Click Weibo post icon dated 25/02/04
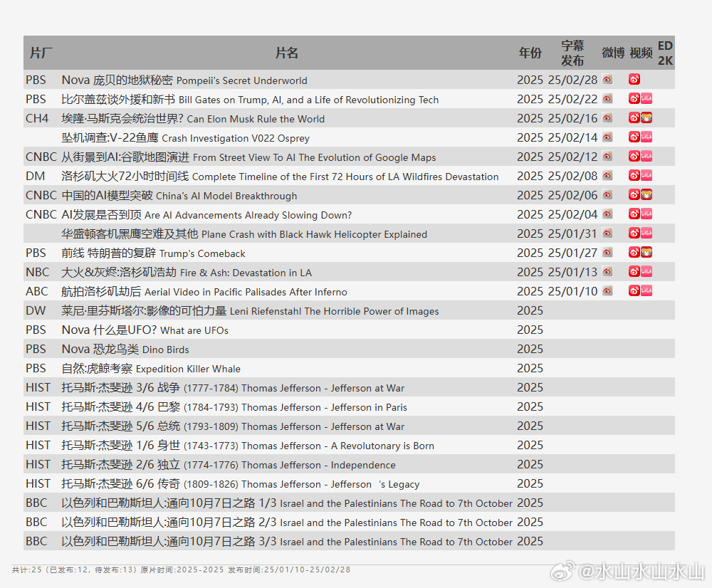The image size is (712, 588). click(x=607, y=214)
